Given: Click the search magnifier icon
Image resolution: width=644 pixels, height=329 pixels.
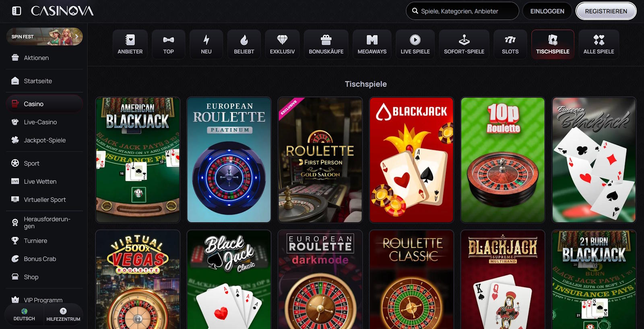Looking at the screenshot, I should click(415, 11).
